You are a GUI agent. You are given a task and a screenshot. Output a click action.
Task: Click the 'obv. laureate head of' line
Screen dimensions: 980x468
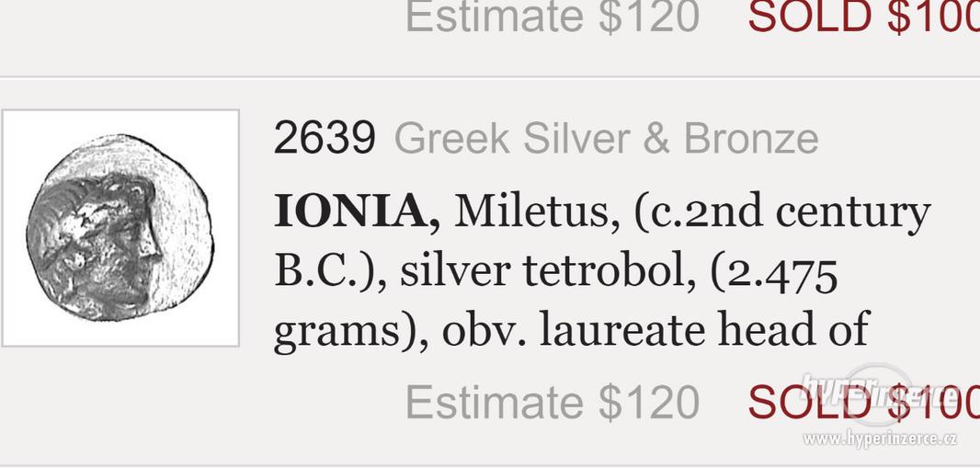655,330
